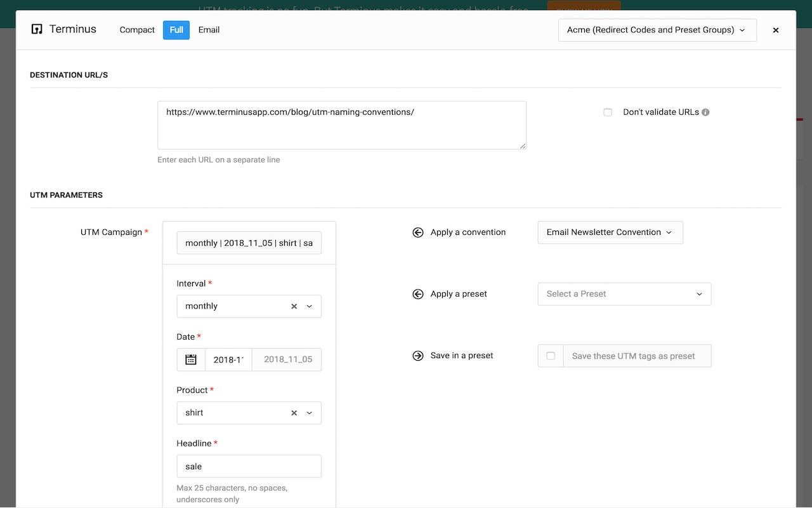812x508 pixels.
Task: Click the UTM Campaign label
Action: coord(111,232)
